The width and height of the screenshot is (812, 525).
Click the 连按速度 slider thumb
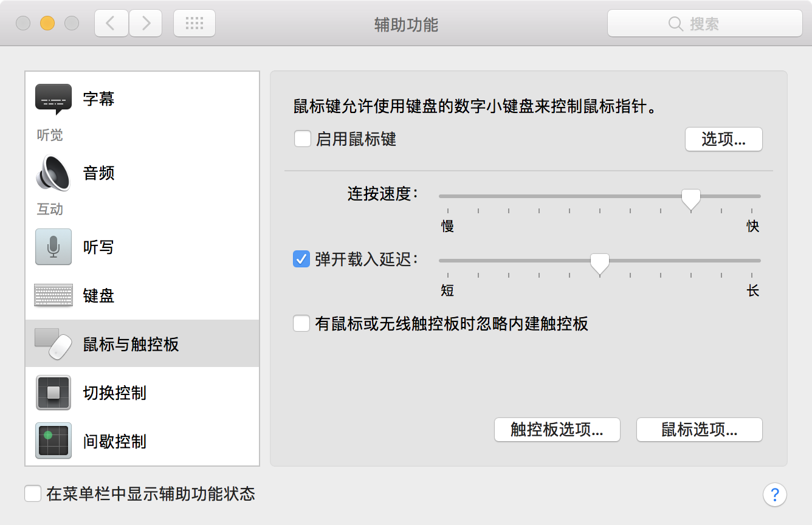[x=691, y=199]
